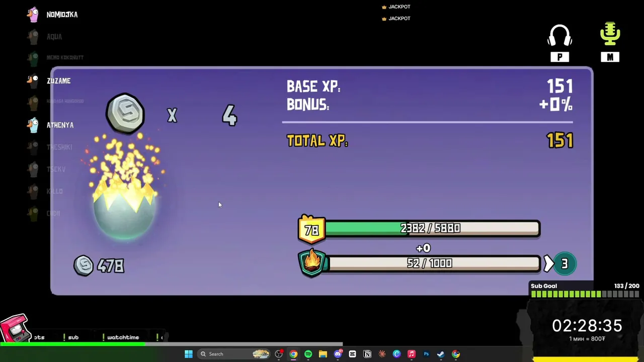Open the Music app from the taskbar
The width and height of the screenshot is (644, 362).
tap(411, 354)
